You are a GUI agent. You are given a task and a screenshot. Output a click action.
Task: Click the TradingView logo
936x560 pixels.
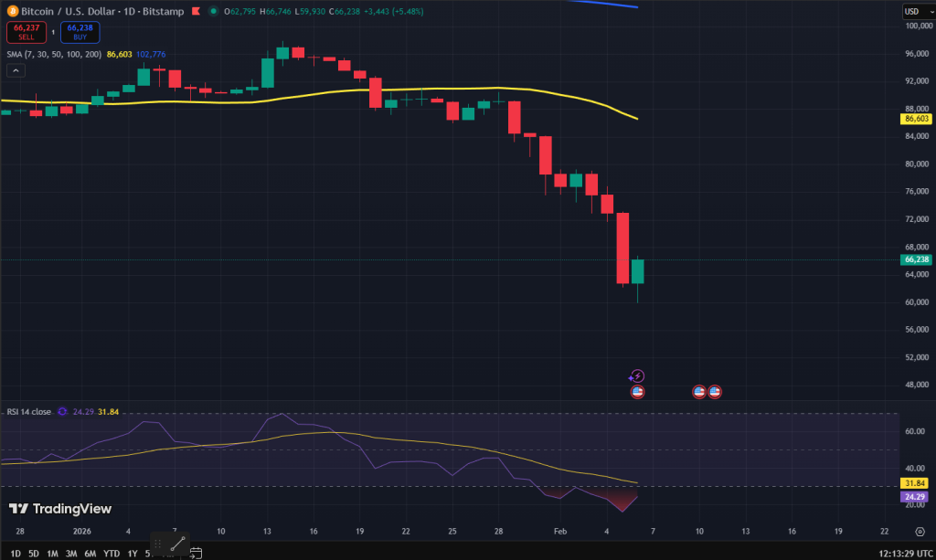coord(60,509)
